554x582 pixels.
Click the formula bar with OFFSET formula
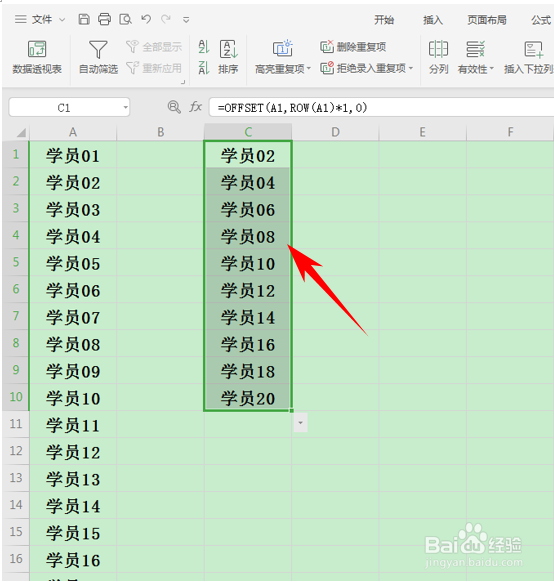(x=381, y=108)
